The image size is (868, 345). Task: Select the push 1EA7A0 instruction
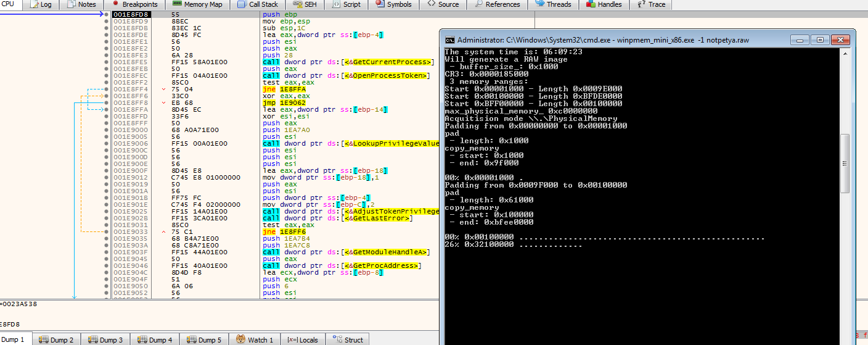[286, 130]
